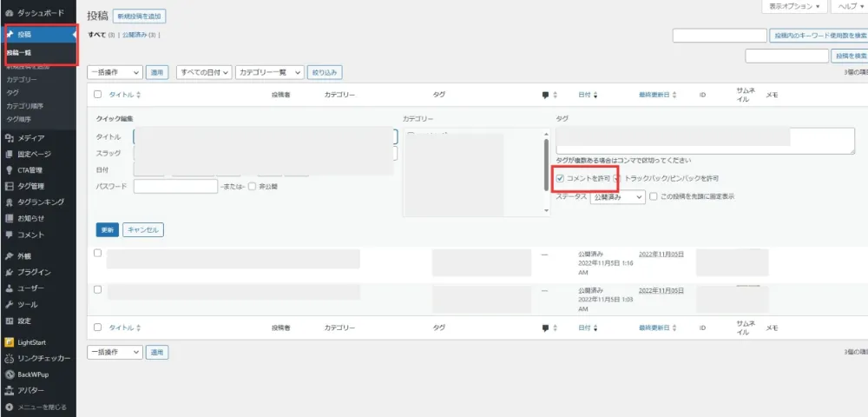Expand the 表示オプション screen options panel
The height and width of the screenshot is (417, 868).
point(795,7)
